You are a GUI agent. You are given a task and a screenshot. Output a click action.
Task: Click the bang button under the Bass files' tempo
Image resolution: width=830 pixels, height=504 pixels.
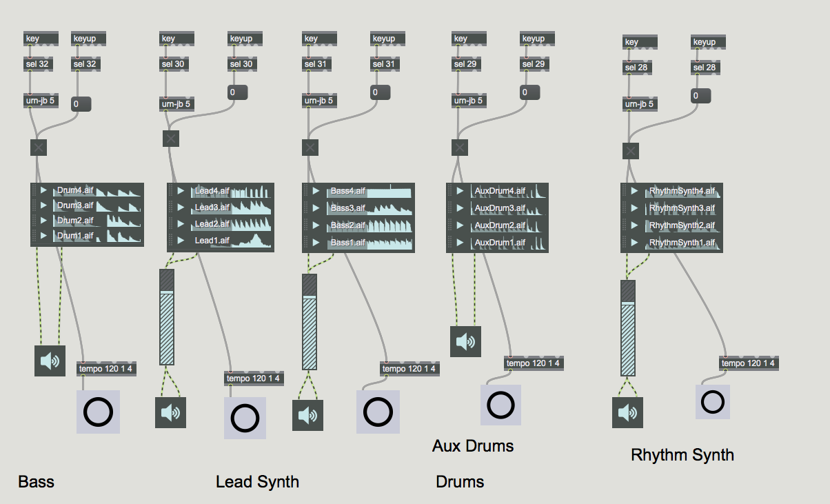(378, 412)
